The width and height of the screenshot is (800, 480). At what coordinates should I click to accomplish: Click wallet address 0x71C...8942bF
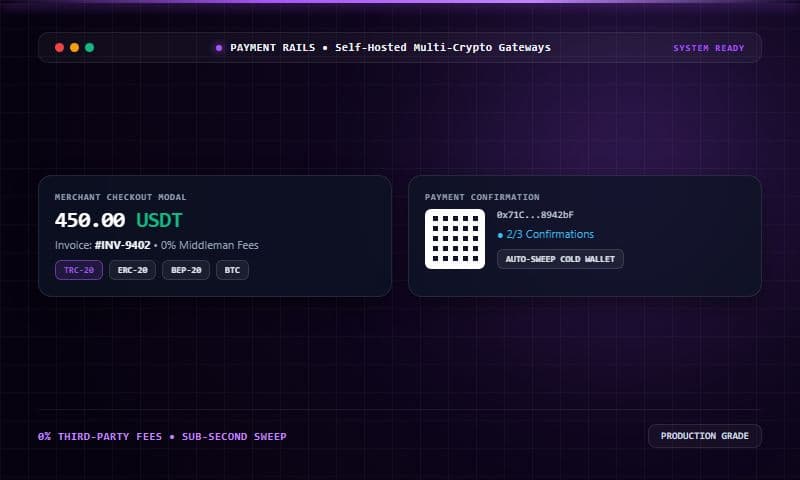coord(535,215)
